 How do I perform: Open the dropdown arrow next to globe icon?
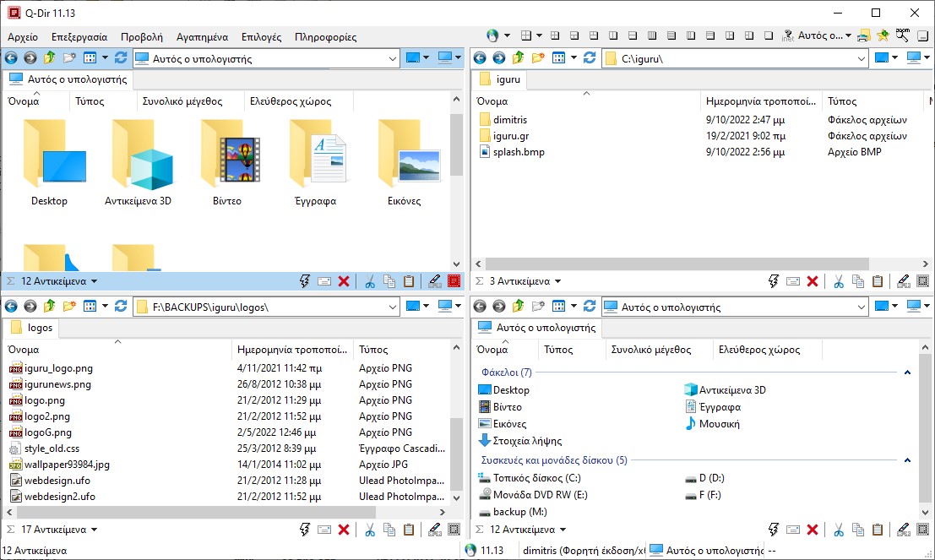click(x=507, y=35)
